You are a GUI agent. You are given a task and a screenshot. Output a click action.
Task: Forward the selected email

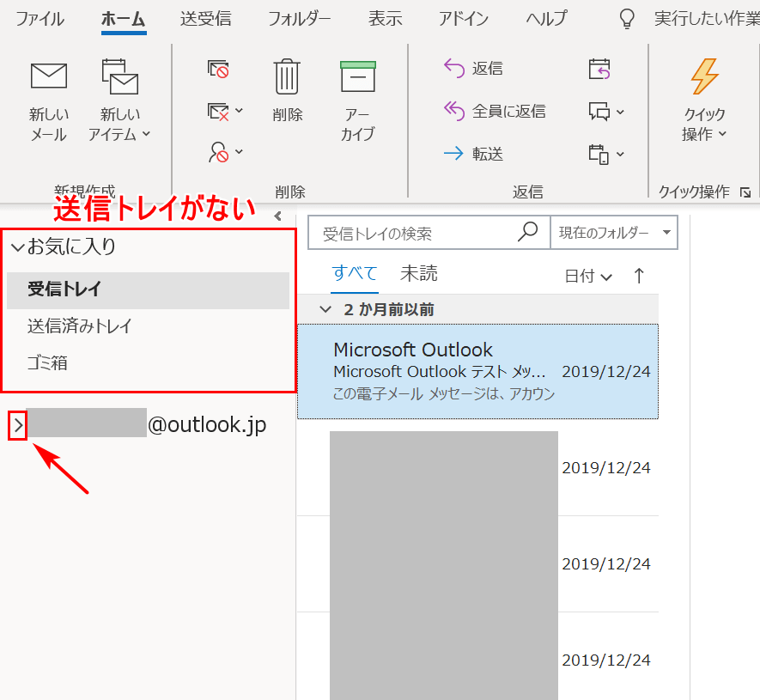473,154
